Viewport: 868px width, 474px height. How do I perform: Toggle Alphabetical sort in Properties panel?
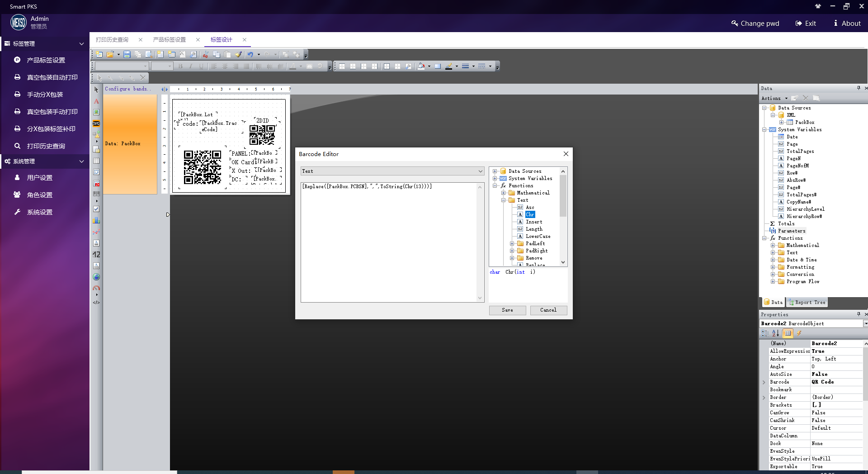click(776, 333)
